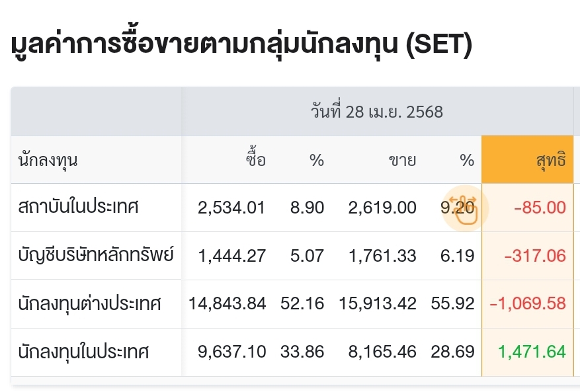Click buy percent 52.16

[302, 303]
